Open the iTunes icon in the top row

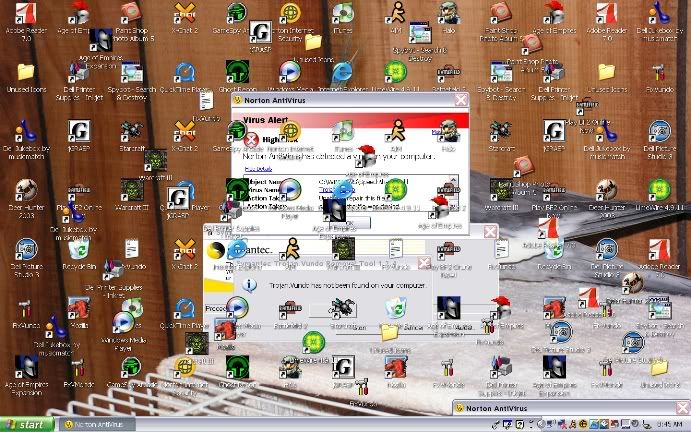point(342,14)
